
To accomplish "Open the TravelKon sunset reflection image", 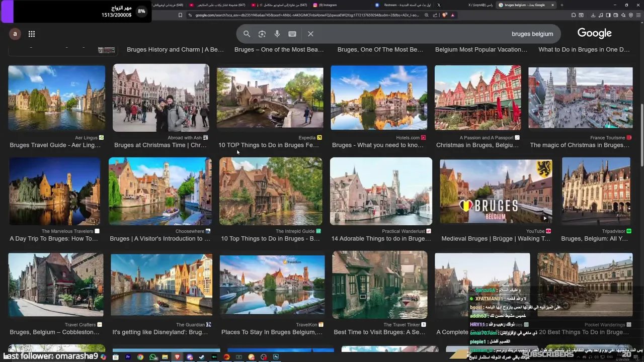I will 272,285.
